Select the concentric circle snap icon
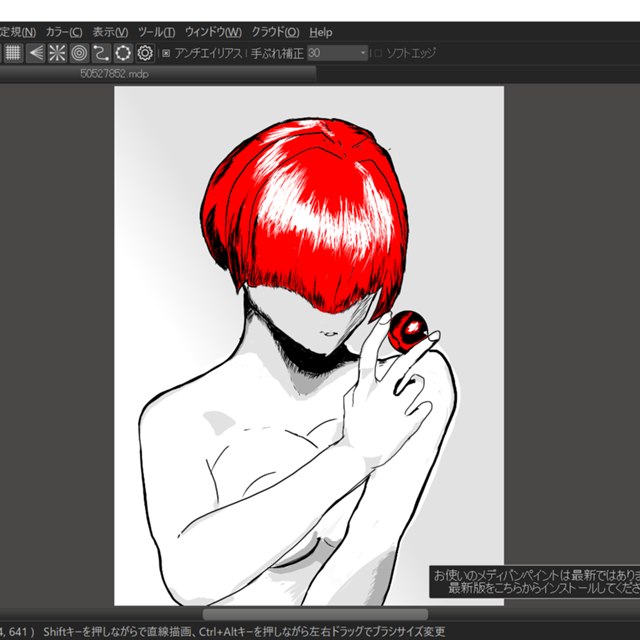 (79, 53)
